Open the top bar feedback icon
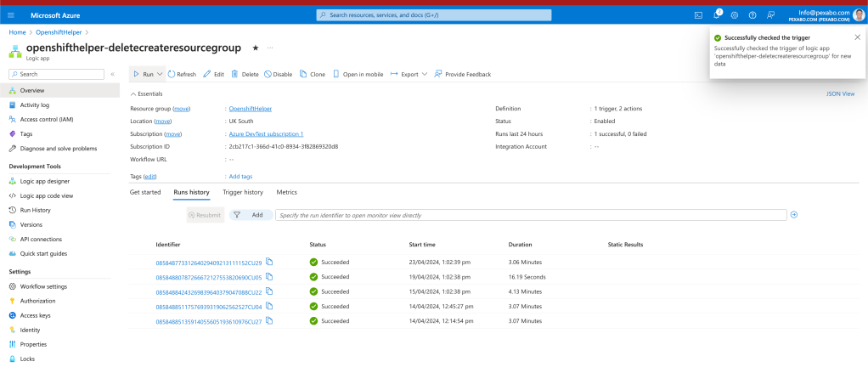868x373 pixels. 770,15
